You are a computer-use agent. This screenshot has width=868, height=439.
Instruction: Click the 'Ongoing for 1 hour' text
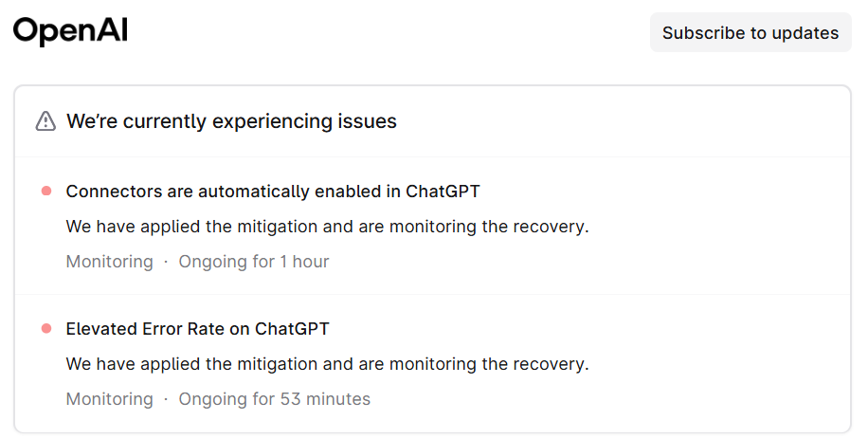click(253, 262)
